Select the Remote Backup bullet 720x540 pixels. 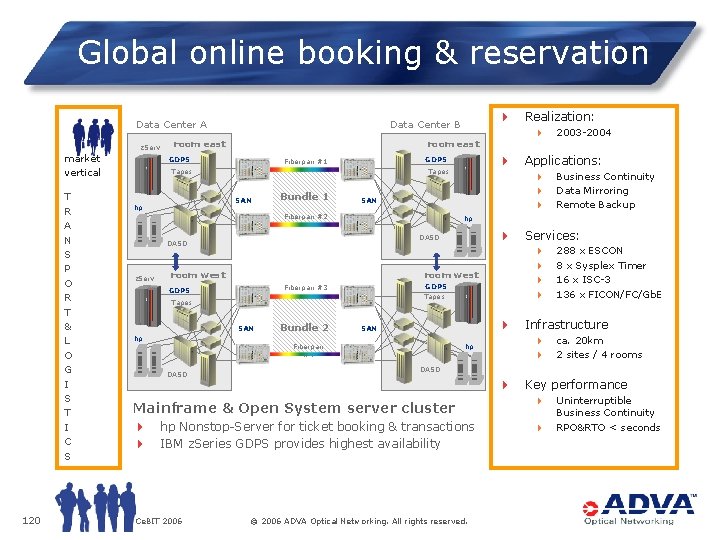(x=596, y=205)
